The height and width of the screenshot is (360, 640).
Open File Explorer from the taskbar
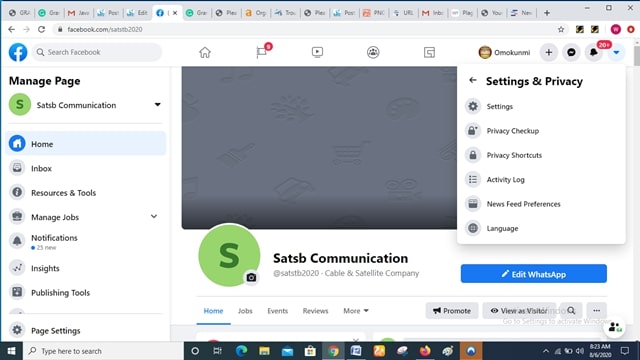[264, 351]
